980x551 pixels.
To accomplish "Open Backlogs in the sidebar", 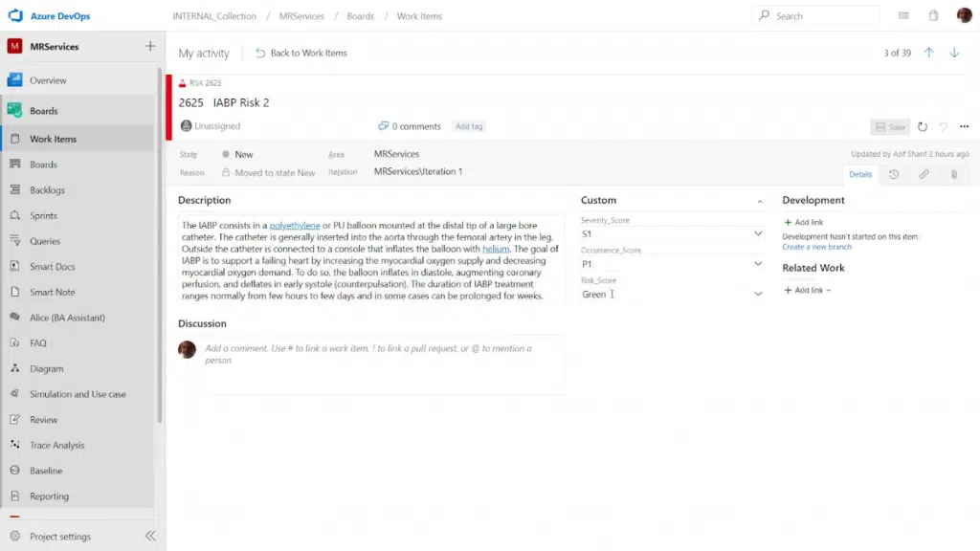I will tap(47, 190).
